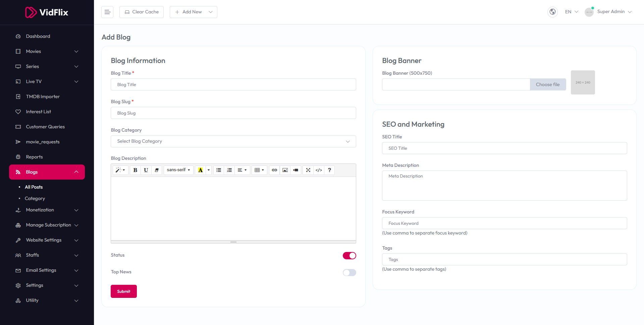
Task: Insert a link using the editor toolbar
Action: [x=274, y=170]
